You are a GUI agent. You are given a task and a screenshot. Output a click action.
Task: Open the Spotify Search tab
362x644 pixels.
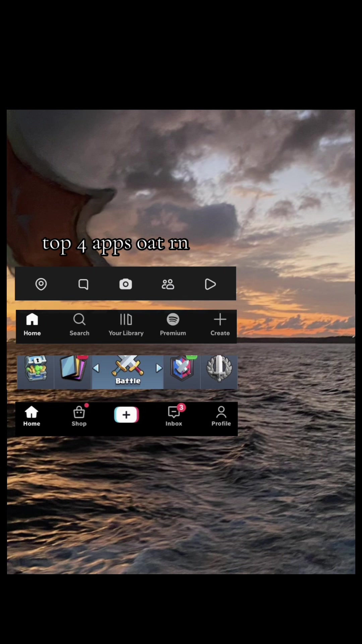[x=79, y=324]
